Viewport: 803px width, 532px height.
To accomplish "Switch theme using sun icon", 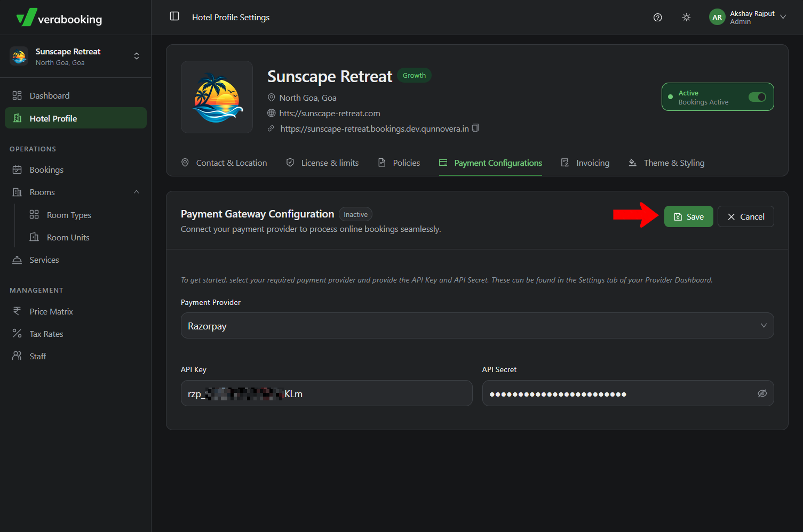I will click(686, 18).
